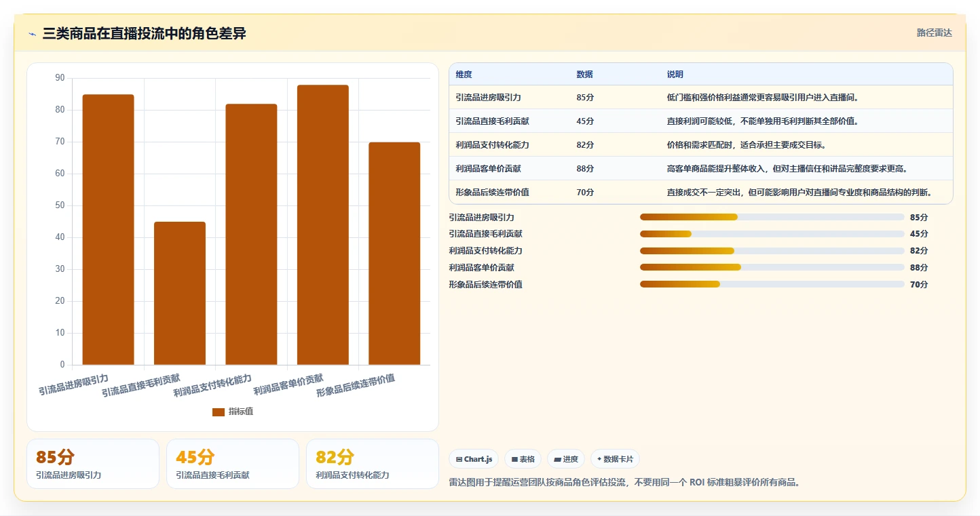
Task: Click the Chart.js tag pill
Action: 474,459
